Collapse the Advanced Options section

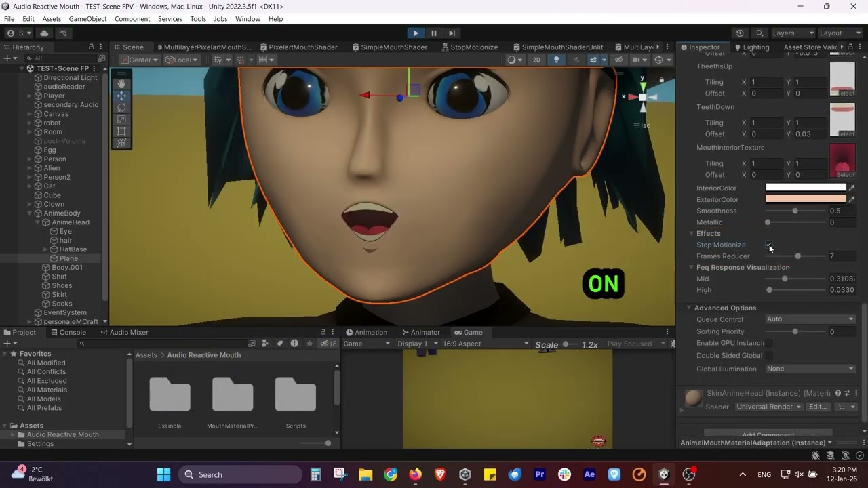coord(689,308)
